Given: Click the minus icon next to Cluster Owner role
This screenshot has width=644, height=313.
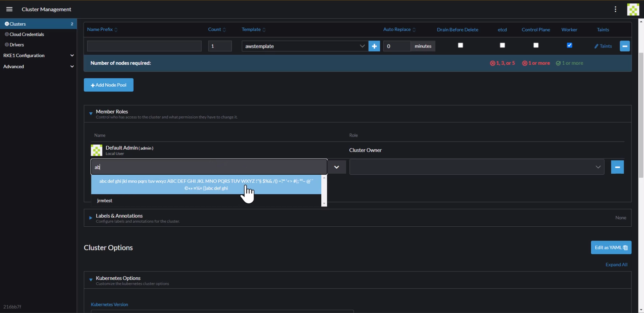Looking at the screenshot, I should coord(618,167).
